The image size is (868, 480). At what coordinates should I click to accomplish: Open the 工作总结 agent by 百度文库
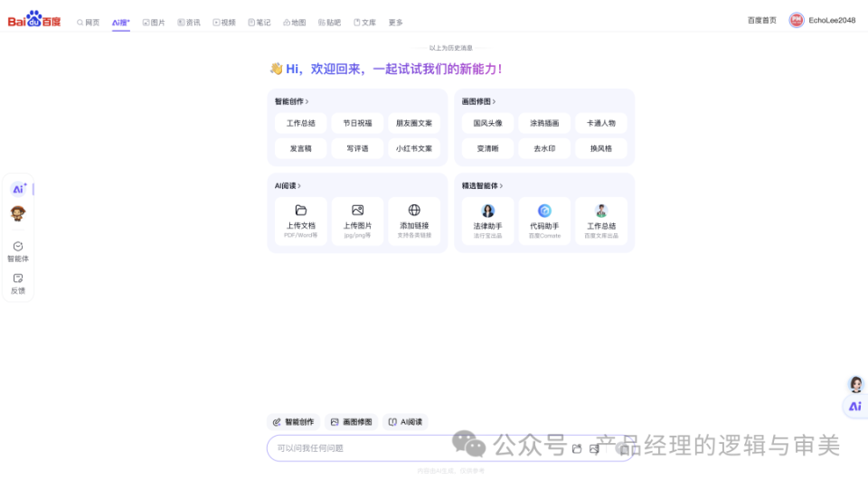pyautogui.click(x=601, y=221)
